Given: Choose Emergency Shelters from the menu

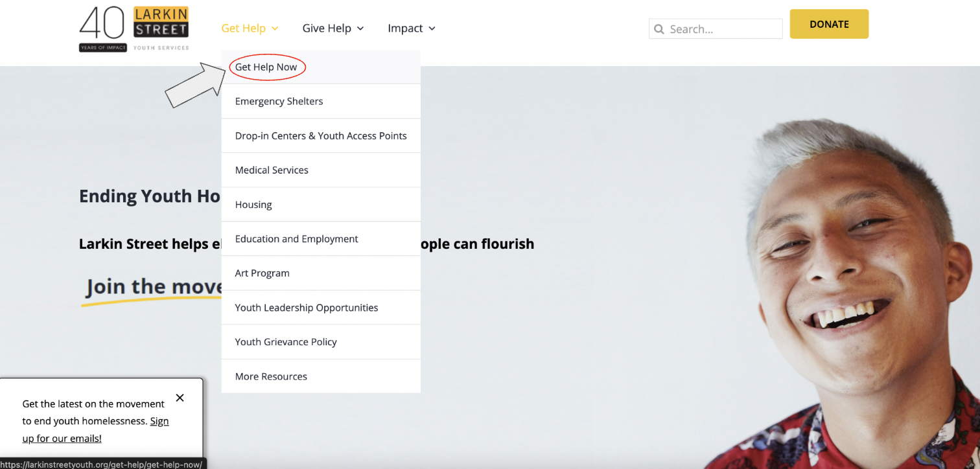Looking at the screenshot, I should click(x=279, y=102).
